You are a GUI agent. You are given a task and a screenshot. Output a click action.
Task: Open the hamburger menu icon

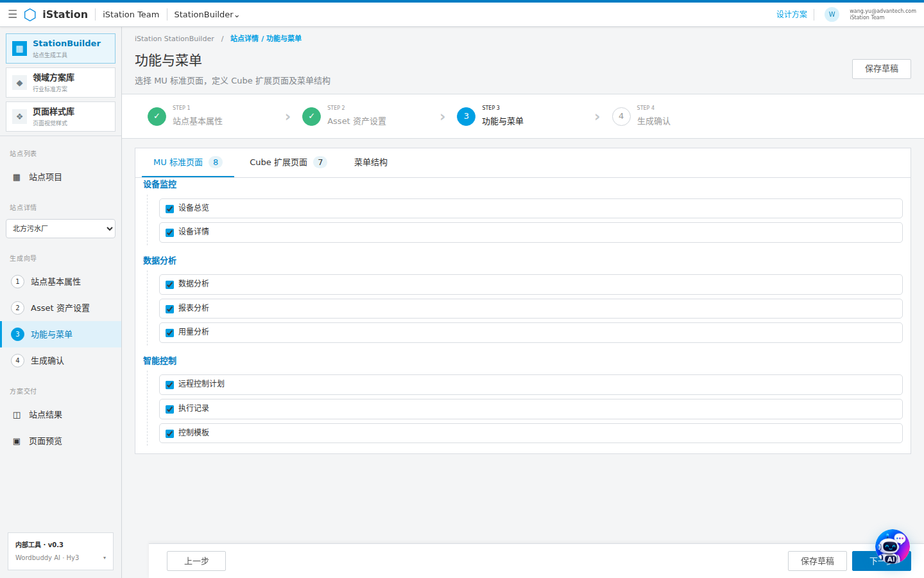(x=12, y=14)
